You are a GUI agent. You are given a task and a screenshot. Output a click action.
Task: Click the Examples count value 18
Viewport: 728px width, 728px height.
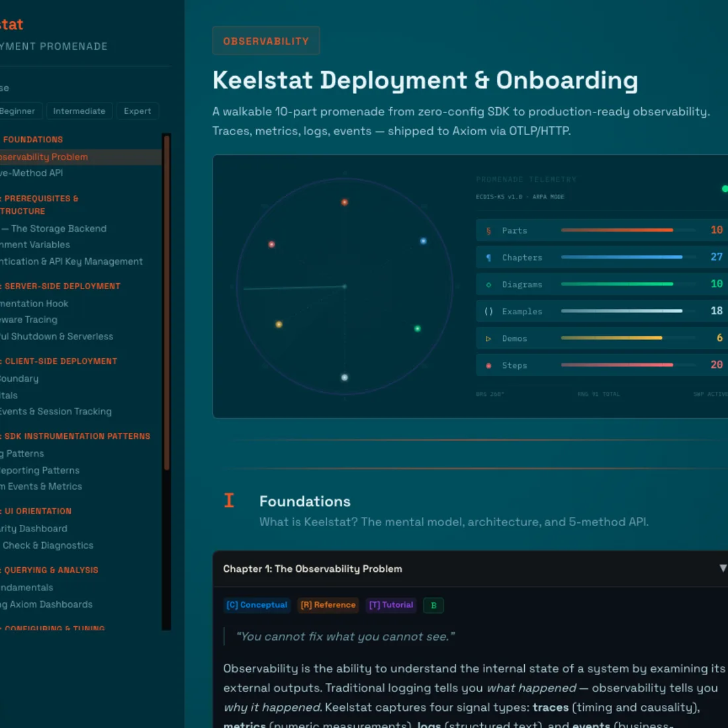(x=716, y=310)
